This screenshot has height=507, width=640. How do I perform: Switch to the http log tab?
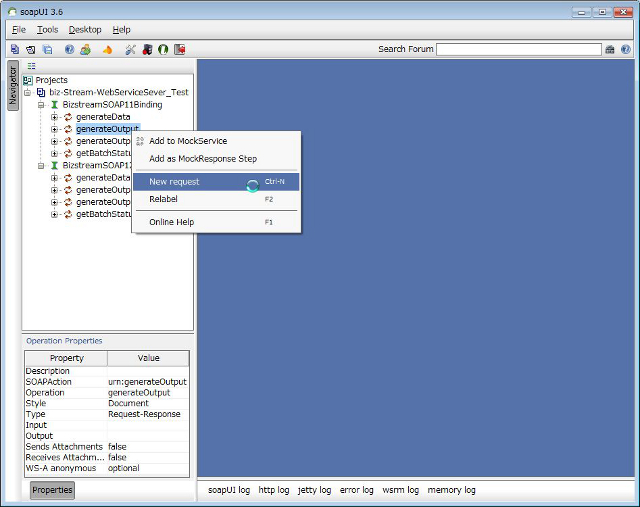tap(273, 490)
